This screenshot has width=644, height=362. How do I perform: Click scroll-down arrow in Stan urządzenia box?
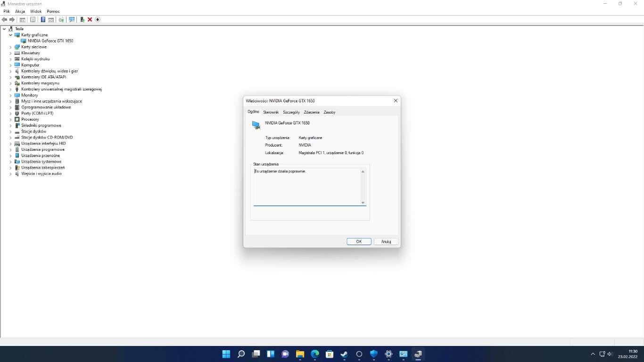pyautogui.click(x=363, y=203)
